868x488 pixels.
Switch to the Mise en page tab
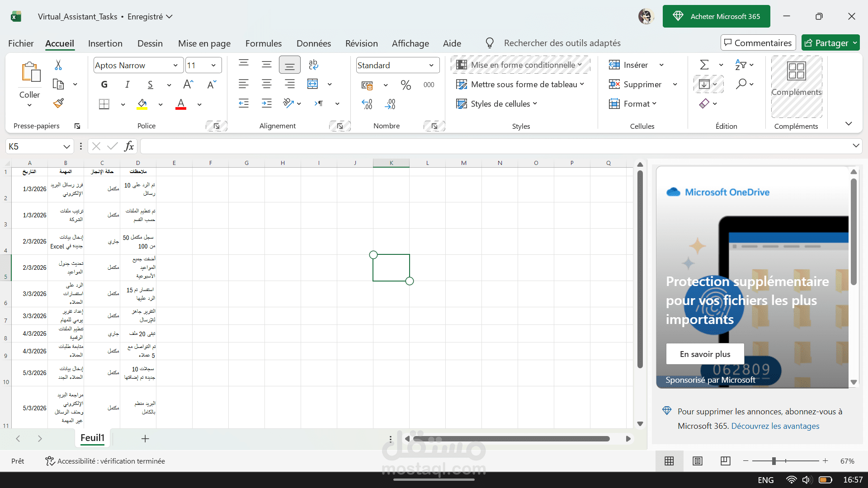click(x=204, y=43)
